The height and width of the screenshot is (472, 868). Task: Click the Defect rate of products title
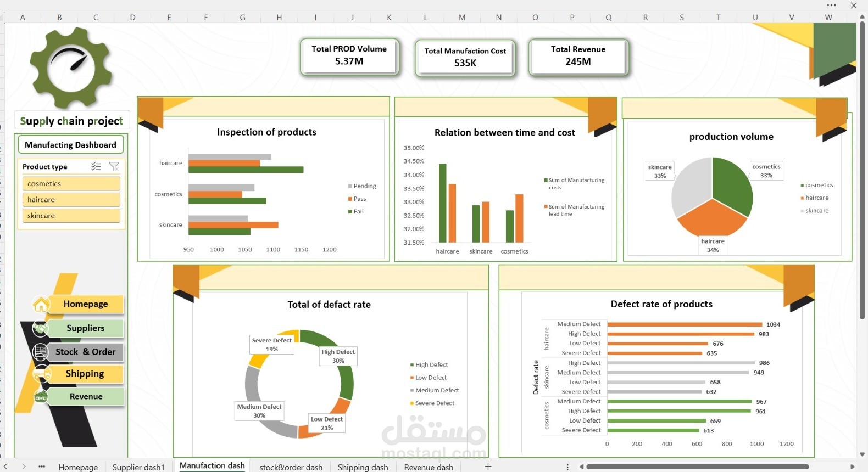pos(661,304)
